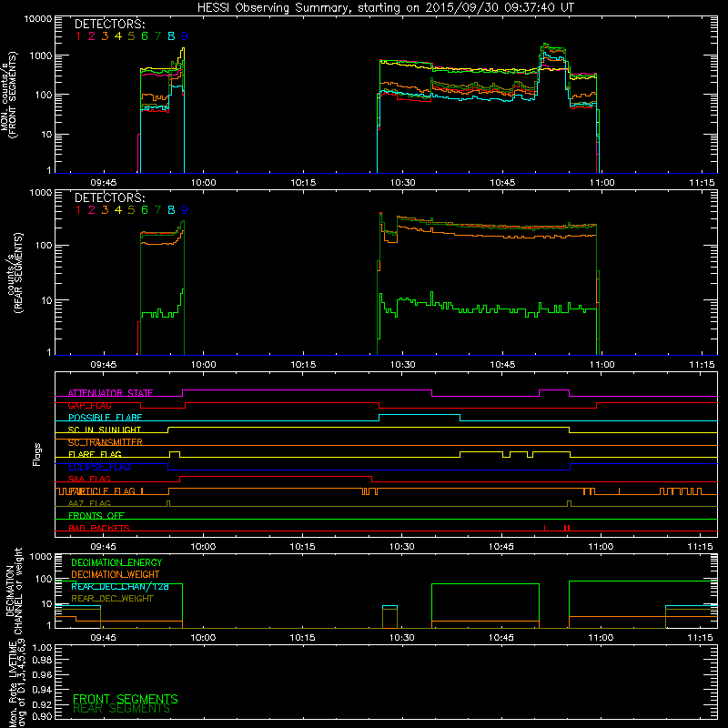This screenshot has width=728, height=728.
Task: Click the 11:00 tick under front segments plot
Action: coord(602,183)
